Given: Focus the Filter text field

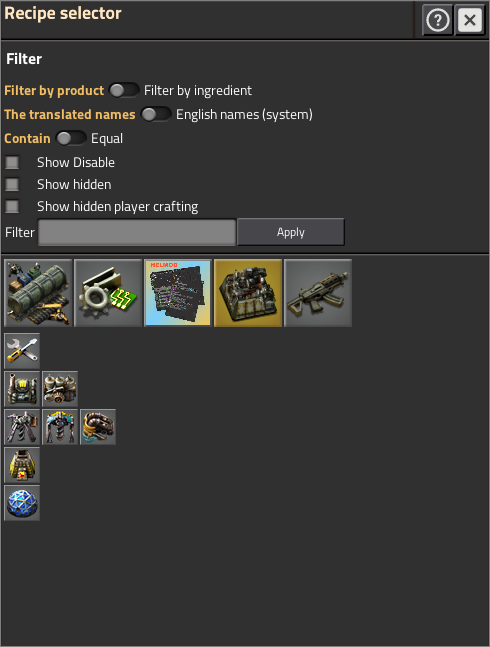Looking at the screenshot, I should [137, 232].
